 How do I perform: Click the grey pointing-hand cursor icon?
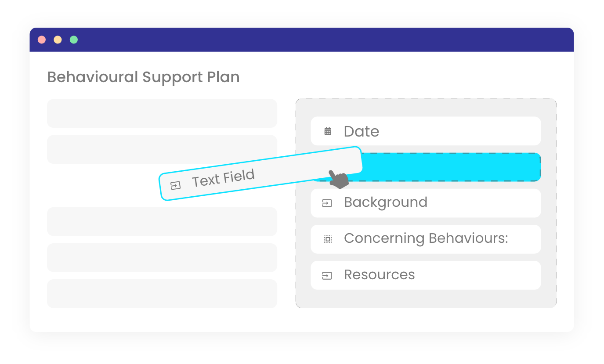tap(338, 180)
